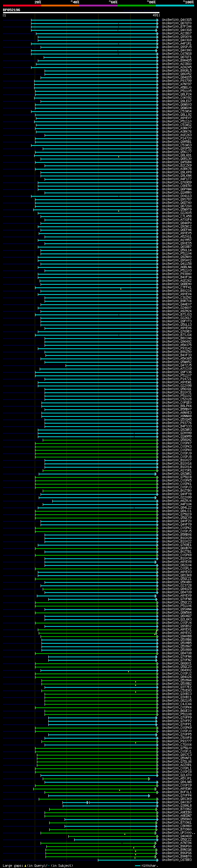197x868 pixels.
Task: Click the UniRef100_P93799 label
Action: point(177,81)
